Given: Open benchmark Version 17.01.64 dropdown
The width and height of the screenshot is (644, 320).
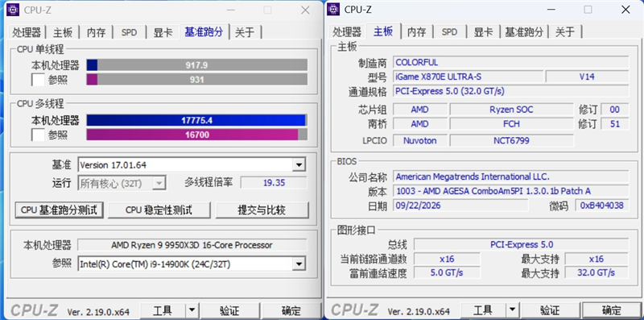Looking at the screenshot, I should [299, 165].
